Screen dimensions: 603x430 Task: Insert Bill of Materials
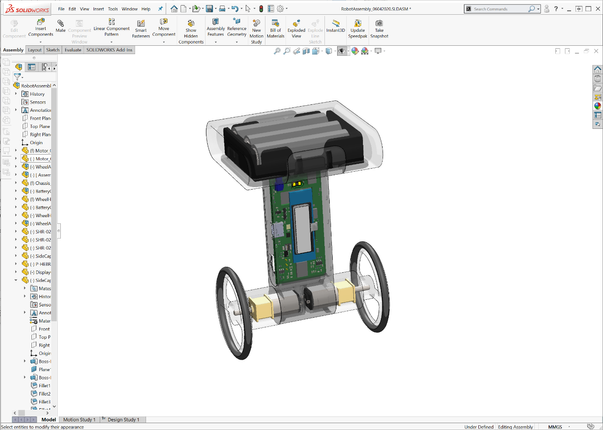[275, 29]
